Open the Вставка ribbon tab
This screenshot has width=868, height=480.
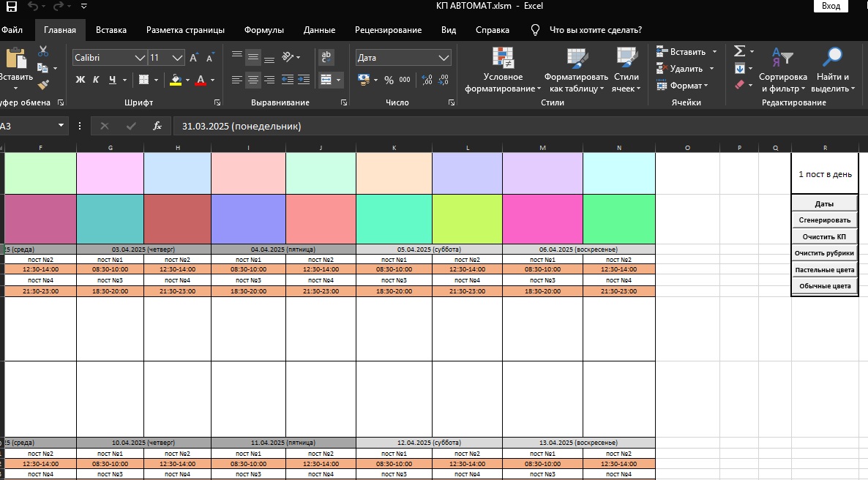[111, 30]
